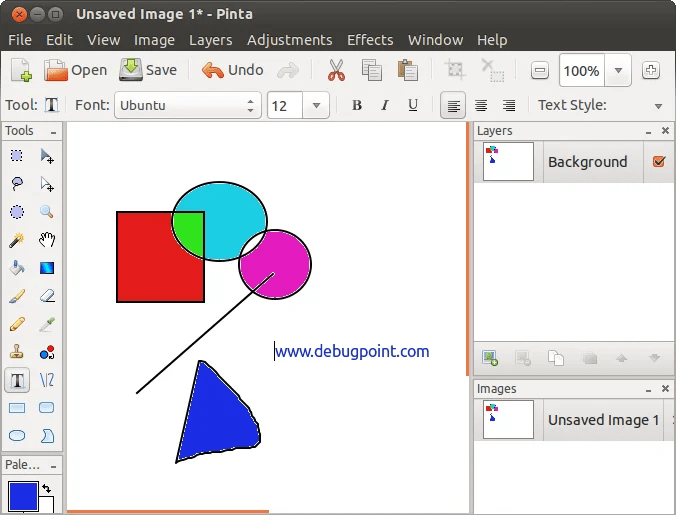Select the Gradient tool
The width and height of the screenshot is (676, 515).
[x=47, y=268]
